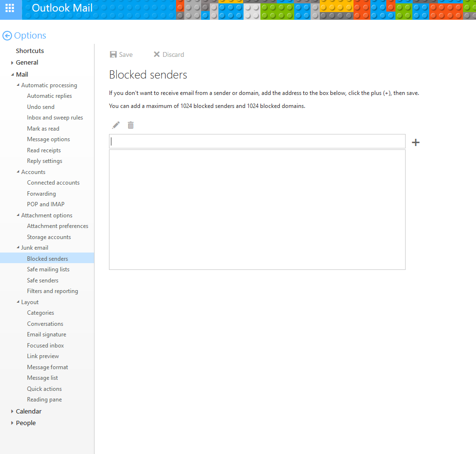Select Link preview
The height and width of the screenshot is (454, 476).
[x=43, y=356]
